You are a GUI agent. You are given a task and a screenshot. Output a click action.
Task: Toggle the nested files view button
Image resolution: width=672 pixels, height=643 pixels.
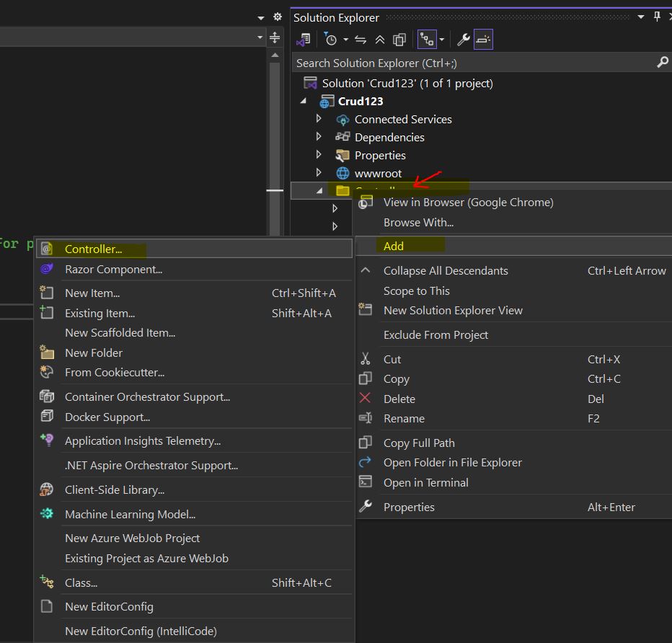point(427,40)
